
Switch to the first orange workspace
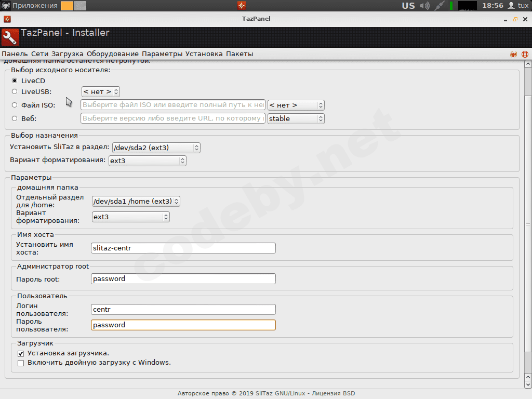(67, 6)
